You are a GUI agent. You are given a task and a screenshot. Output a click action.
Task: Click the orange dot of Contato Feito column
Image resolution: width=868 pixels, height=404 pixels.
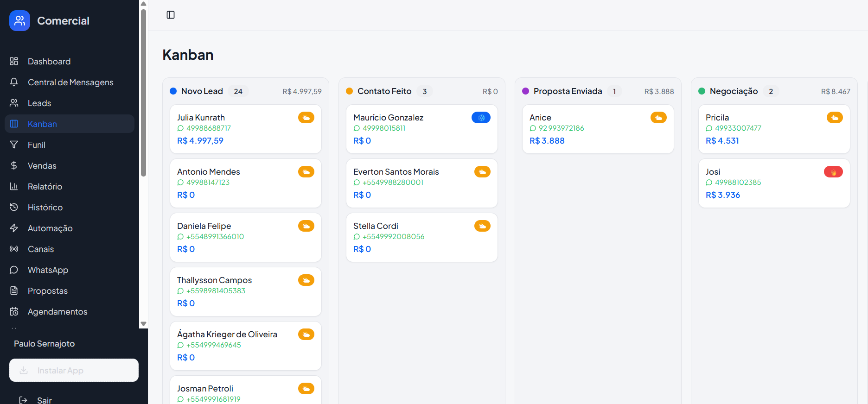(x=350, y=91)
